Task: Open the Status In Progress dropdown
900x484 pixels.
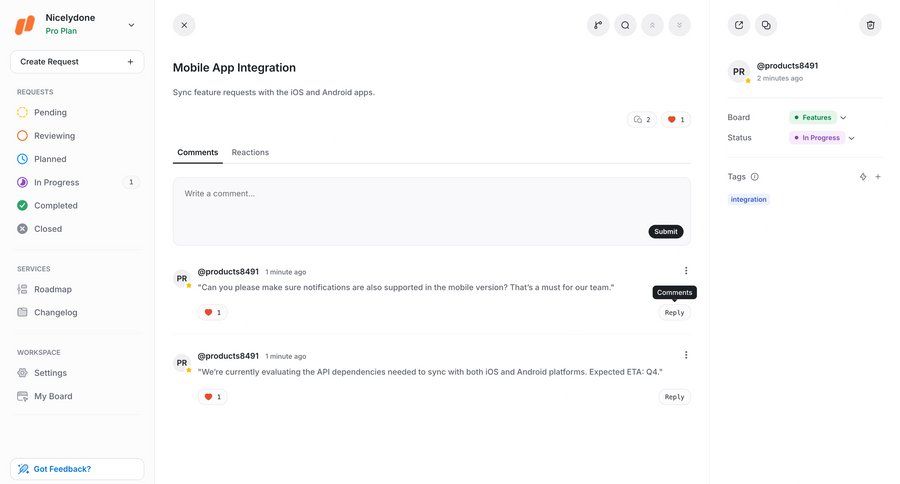Action: [x=823, y=138]
